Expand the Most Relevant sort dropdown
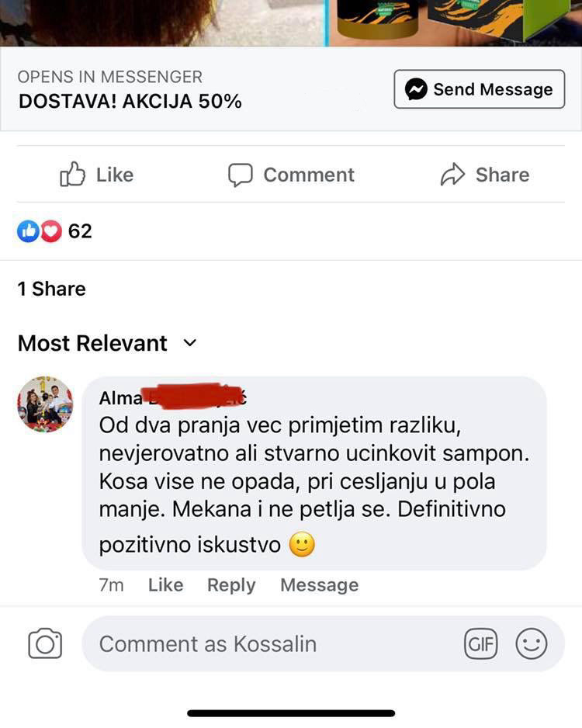 190,343
